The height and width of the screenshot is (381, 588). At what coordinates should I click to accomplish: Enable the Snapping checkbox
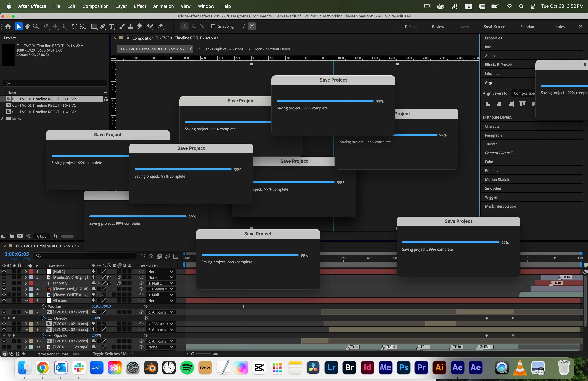[213, 26]
